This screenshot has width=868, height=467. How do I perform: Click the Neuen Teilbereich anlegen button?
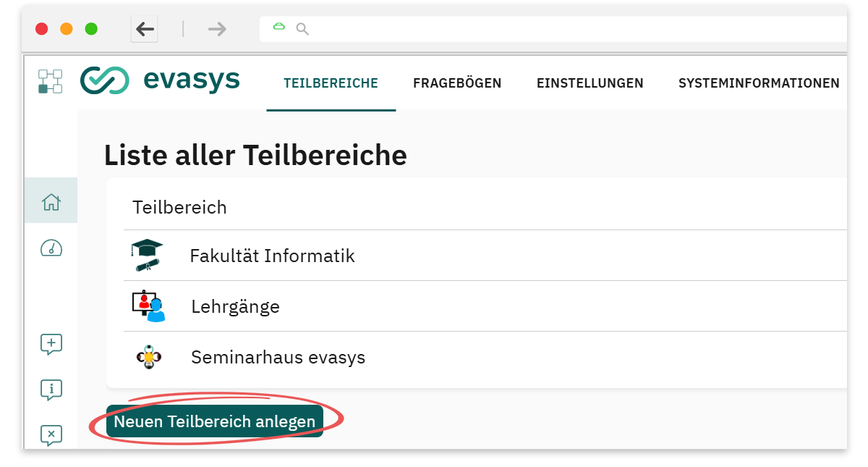pyautogui.click(x=213, y=421)
